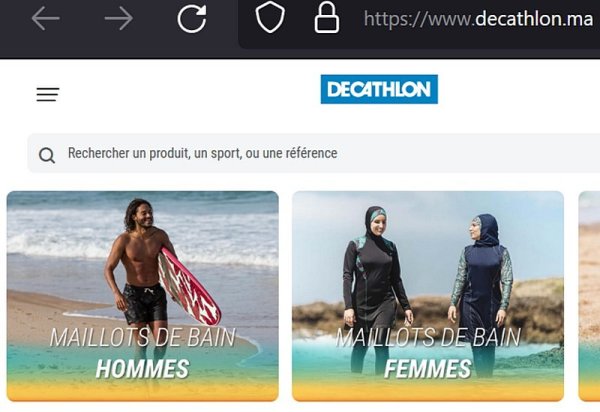This screenshot has width=600, height=412.
Task: Show site security info via padlock
Action: pyautogui.click(x=326, y=18)
